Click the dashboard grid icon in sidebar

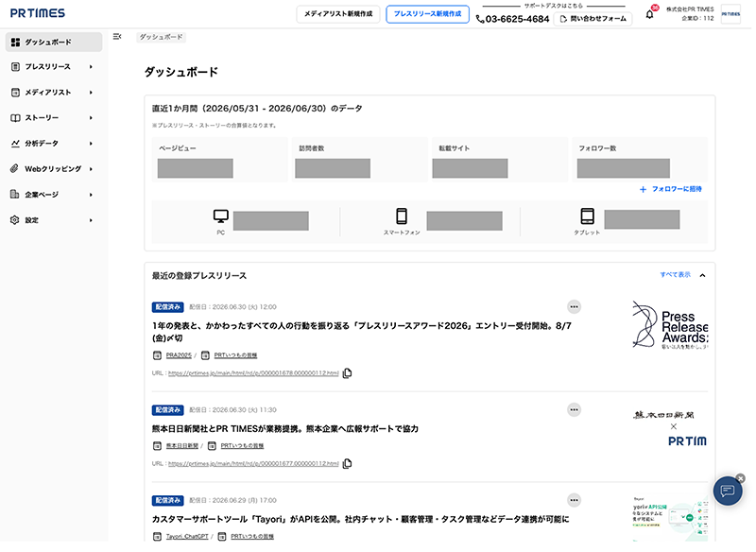coord(15,43)
